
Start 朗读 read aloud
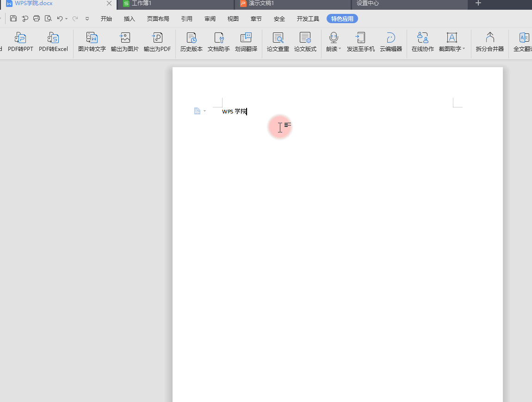pos(334,42)
